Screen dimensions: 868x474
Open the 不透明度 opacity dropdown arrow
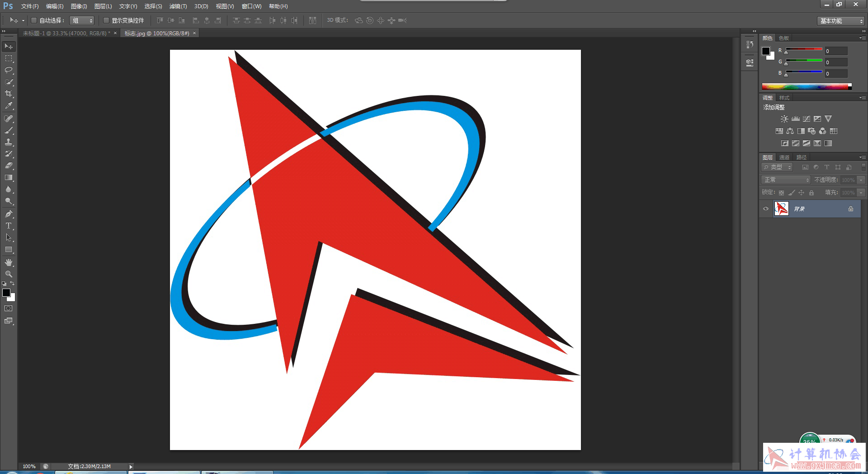[x=861, y=180]
